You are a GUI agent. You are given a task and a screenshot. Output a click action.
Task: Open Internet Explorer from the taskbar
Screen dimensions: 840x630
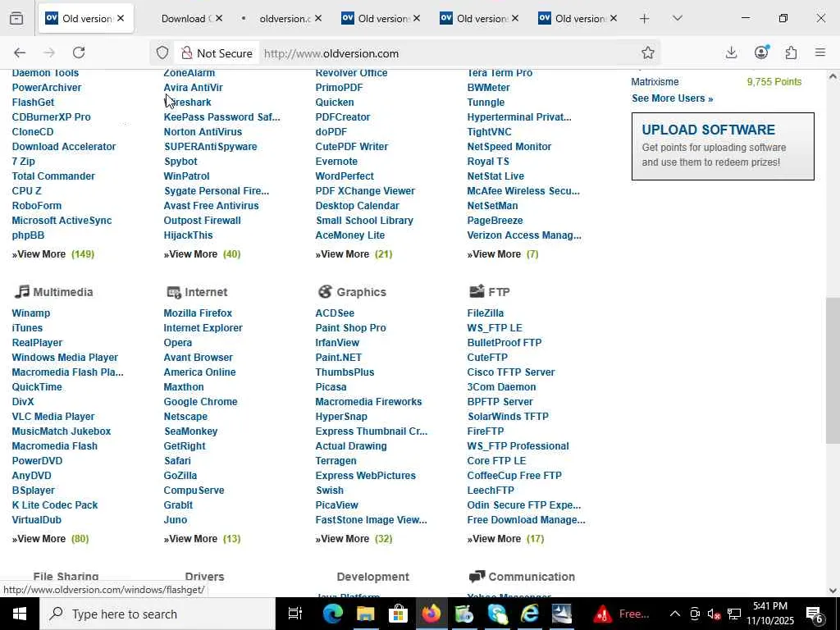530,614
